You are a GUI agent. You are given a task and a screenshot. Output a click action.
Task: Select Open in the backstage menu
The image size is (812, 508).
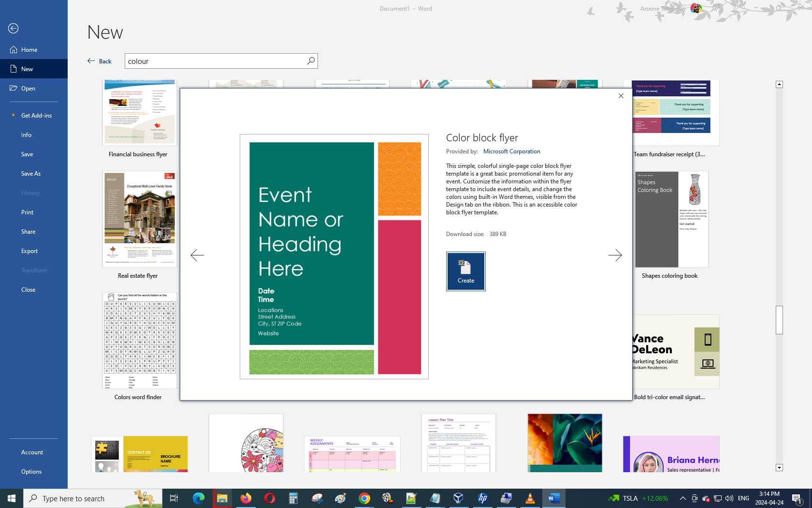28,89
